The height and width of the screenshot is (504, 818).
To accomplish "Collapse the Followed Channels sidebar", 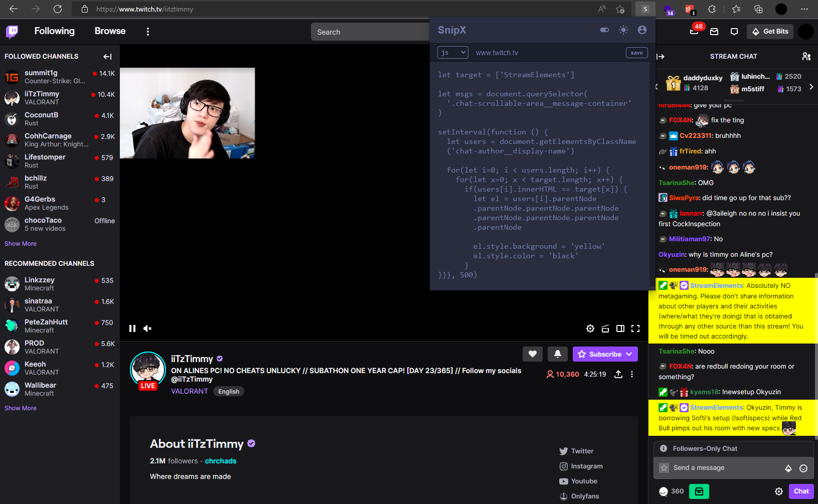I will pos(107,57).
